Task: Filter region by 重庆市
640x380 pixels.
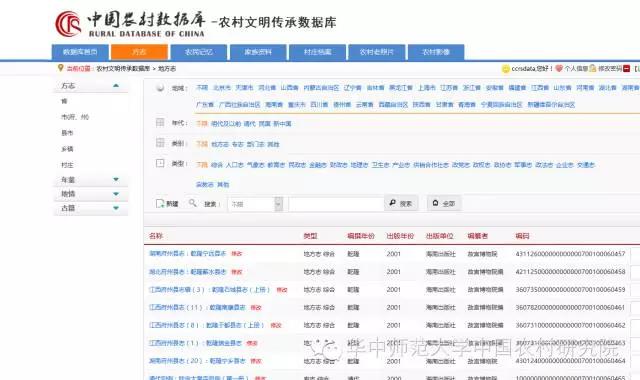Action: (297, 105)
